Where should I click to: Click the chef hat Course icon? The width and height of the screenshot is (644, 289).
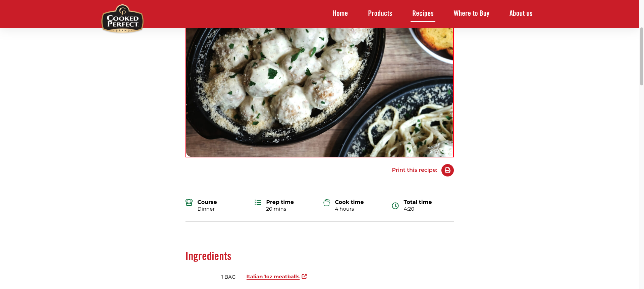pyautogui.click(x=189, y=202)
